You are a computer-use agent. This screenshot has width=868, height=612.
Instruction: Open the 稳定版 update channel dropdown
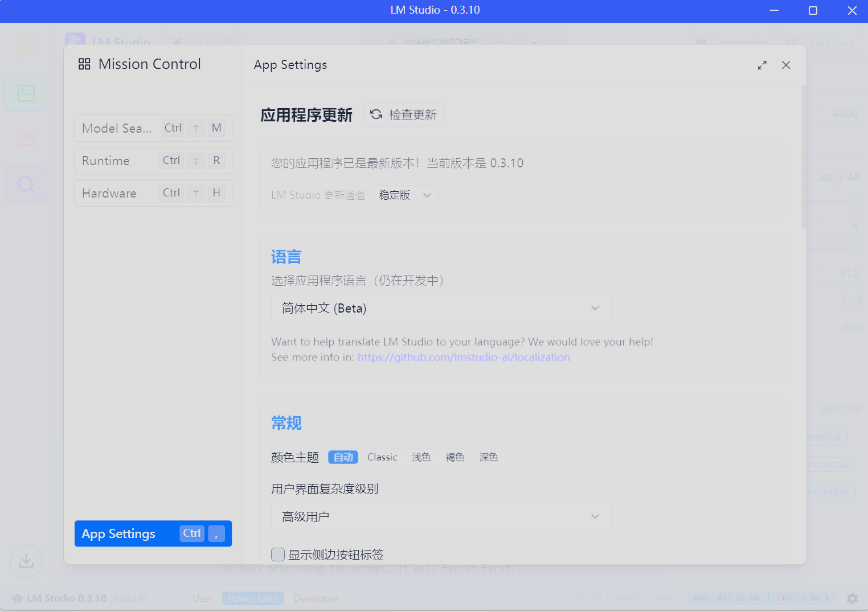pyautogui.click(x=404, y=195)
